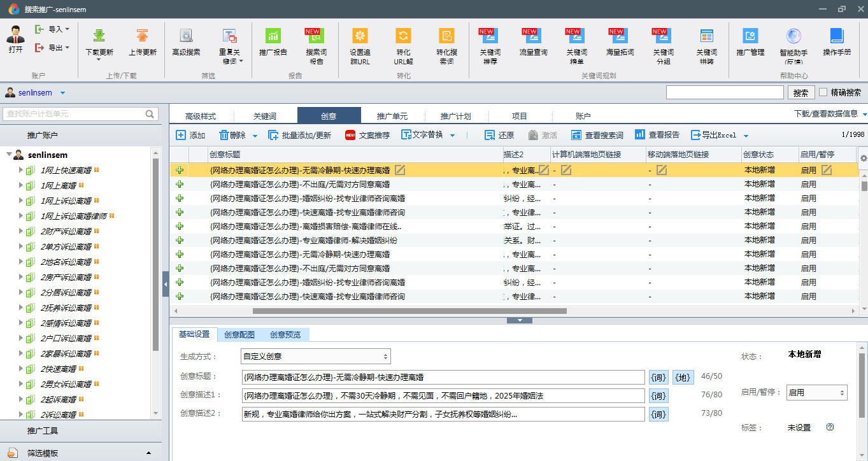
Task: Click the 添加 button in toolbar
Action: coord(190,135)
